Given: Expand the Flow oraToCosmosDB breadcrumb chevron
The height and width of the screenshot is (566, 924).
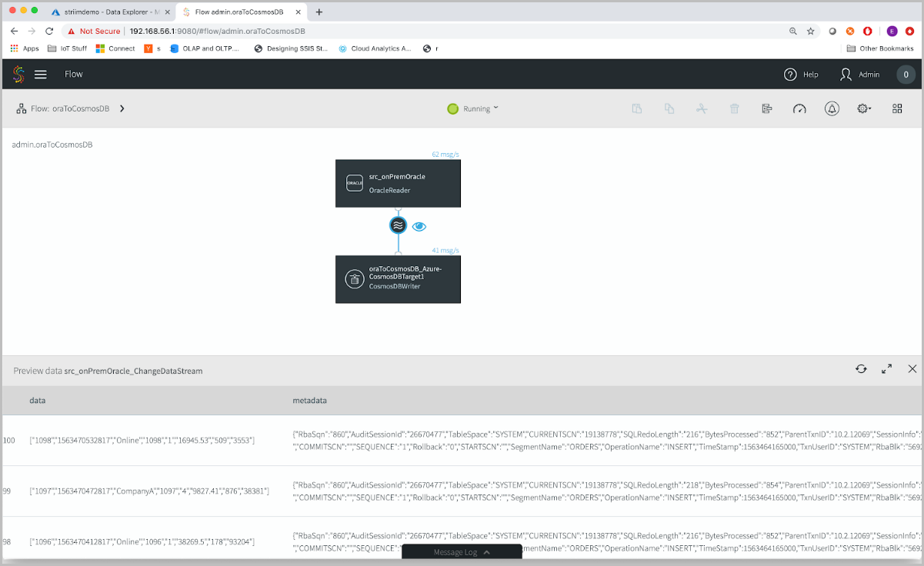Looking at the screenshot, I should pos(122,108).
